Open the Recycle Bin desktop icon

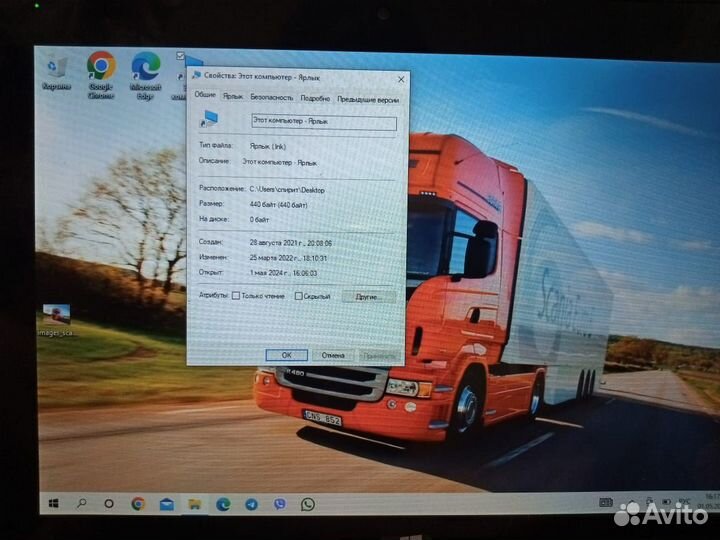pos(56,68)
